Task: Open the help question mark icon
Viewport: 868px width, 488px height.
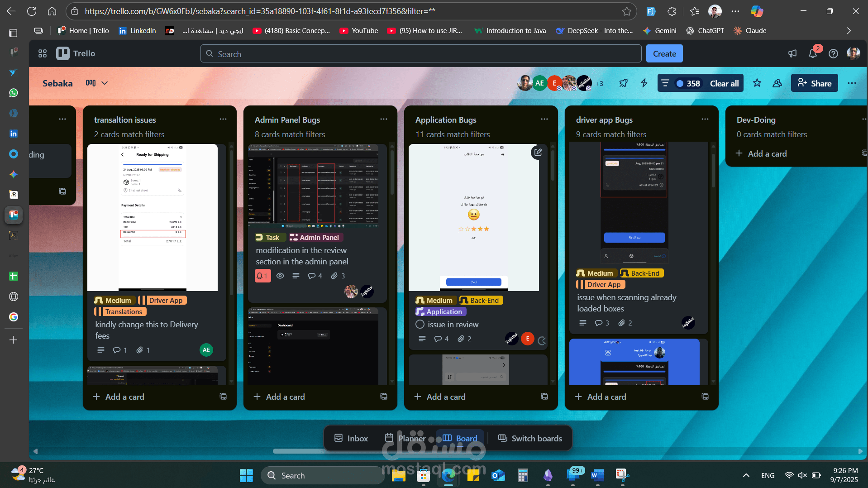Action: 833,53
